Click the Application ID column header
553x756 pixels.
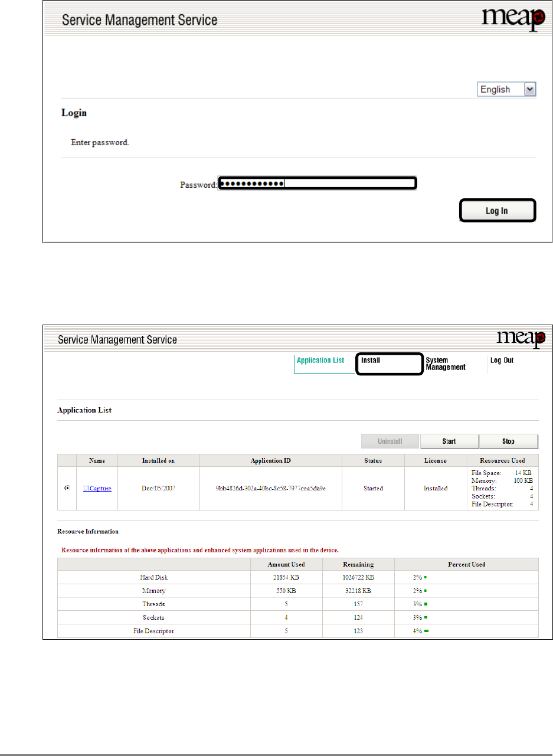pyautogui.click(x=271, y=460)
